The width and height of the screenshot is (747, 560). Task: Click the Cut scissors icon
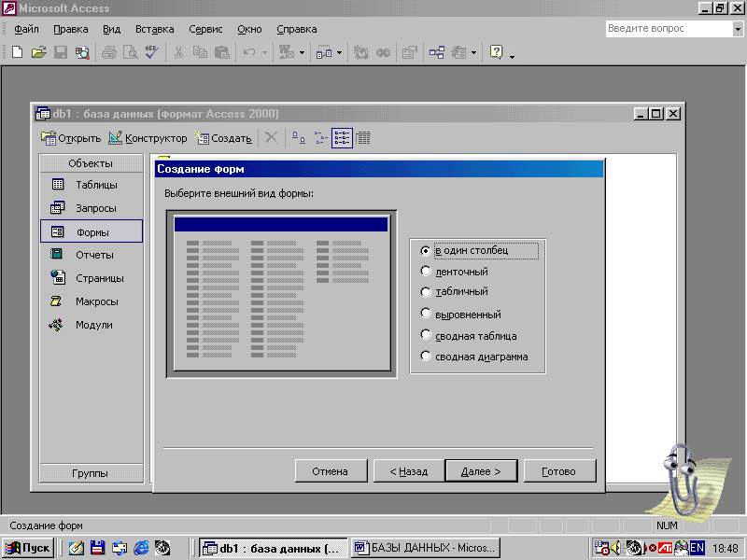178,52
